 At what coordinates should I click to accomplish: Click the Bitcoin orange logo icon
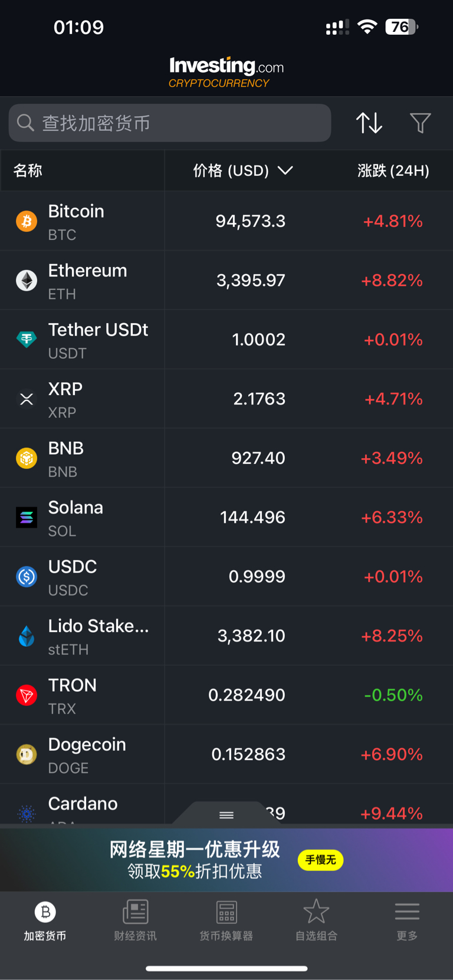[x=27, y=221]
